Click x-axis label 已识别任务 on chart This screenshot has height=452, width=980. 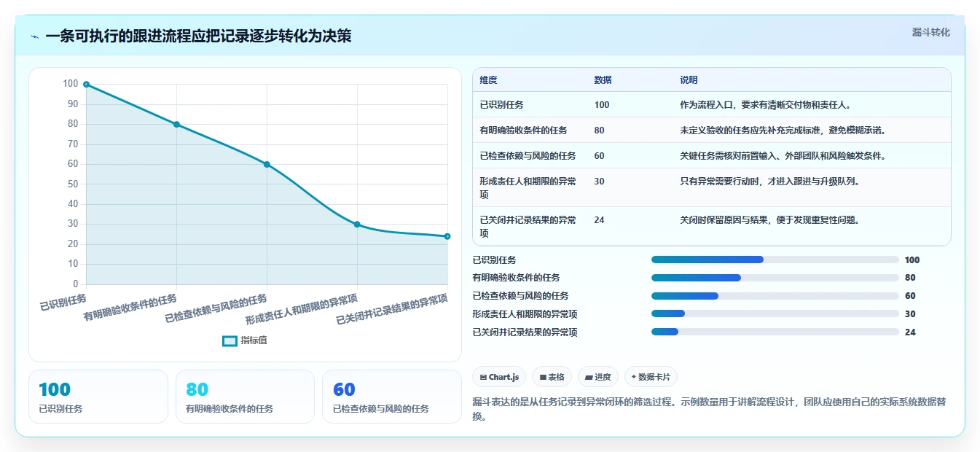pyautogui.click(x=63, y=302)
